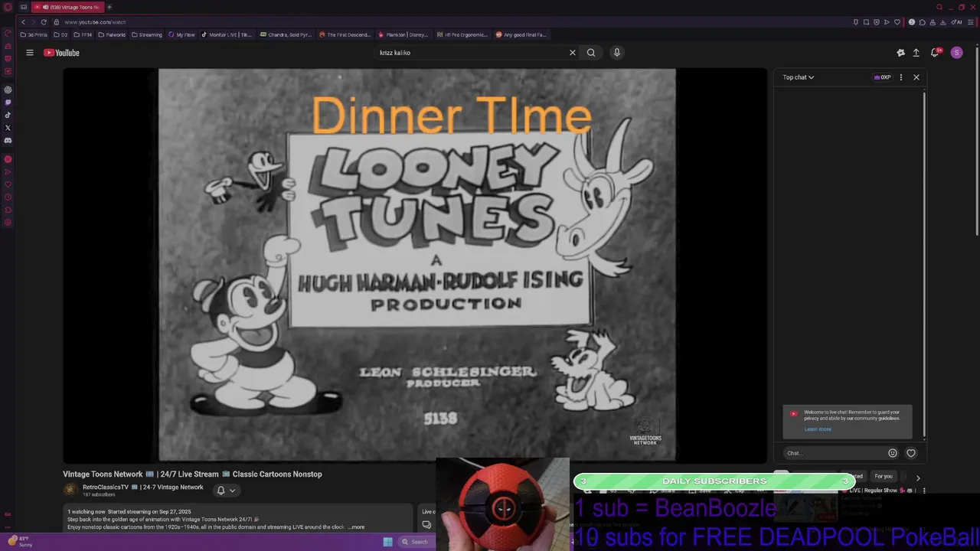The width and height of the screenshot is (980, 551).
Task: Start voice search with the microphone
Action: (616, 53)
